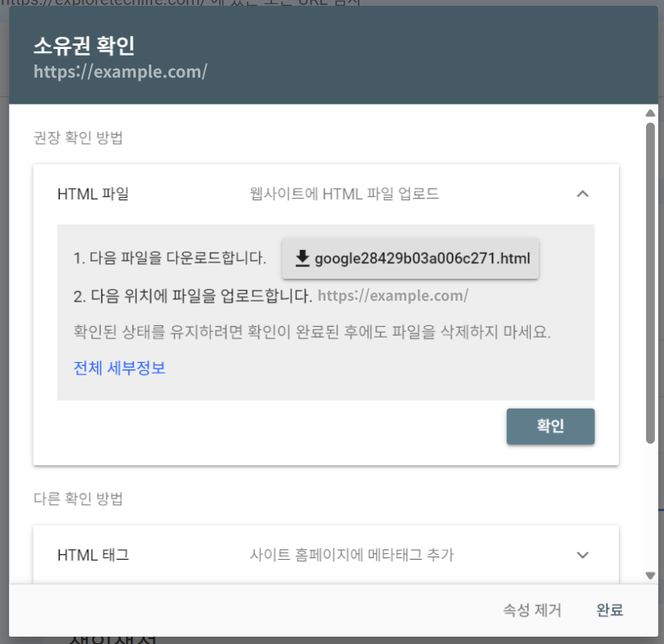Select the HTML 파일 method title
This screenshot has height=644, width=664.
tap(93, 195)
